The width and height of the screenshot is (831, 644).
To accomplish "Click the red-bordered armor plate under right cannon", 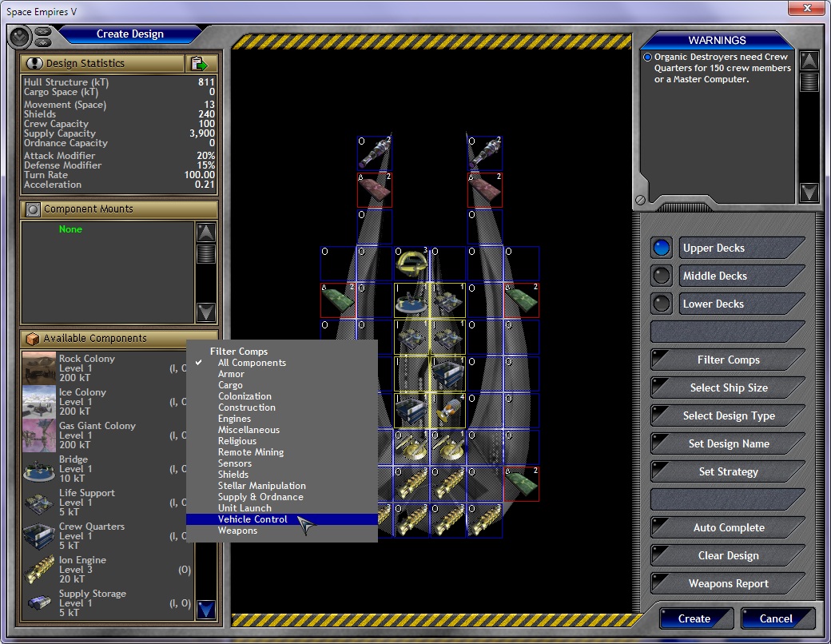I will coord(485,189).
